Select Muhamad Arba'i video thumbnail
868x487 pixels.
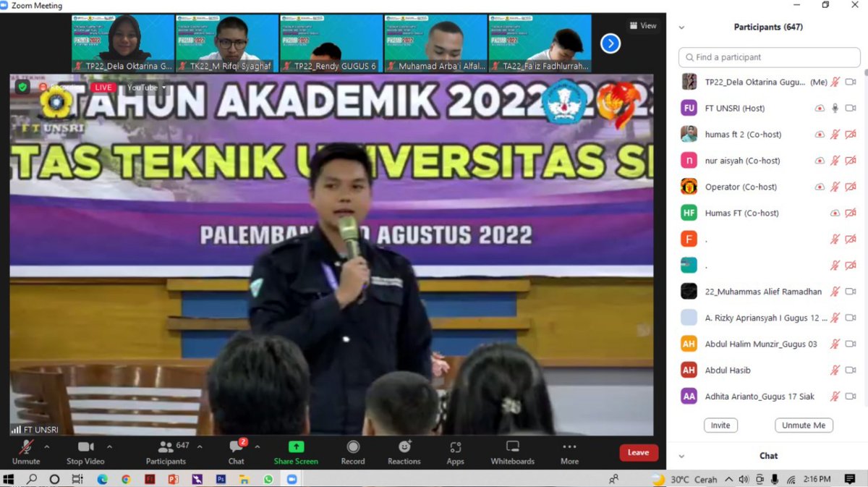click(x=435, y=43)
